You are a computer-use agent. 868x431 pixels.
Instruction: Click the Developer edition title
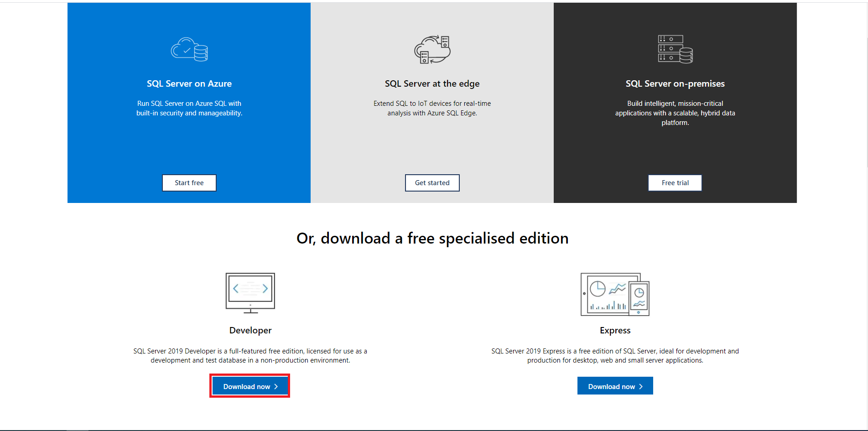(250, 330)
